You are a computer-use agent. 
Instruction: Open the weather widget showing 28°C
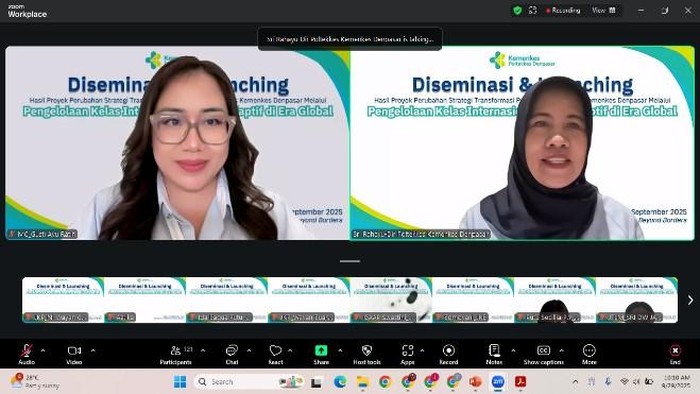(35, 382)
